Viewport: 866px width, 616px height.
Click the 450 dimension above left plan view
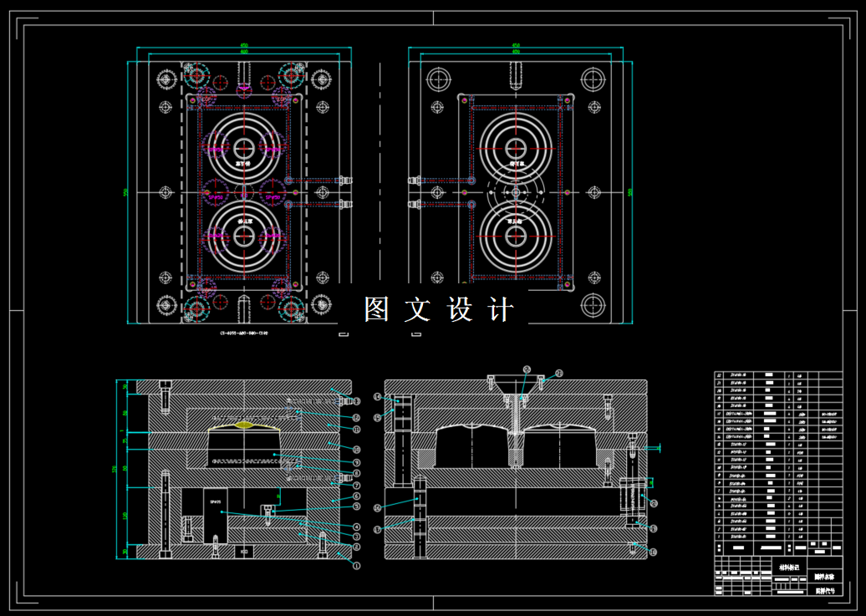coord(244,45)
